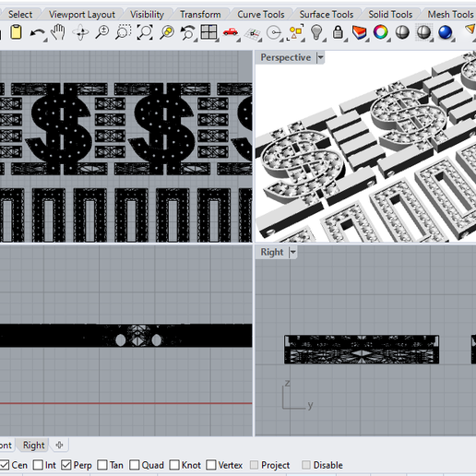Click the Paste clipboard icon
This screenshot has width=476, height=476.
tap(16, 32)
